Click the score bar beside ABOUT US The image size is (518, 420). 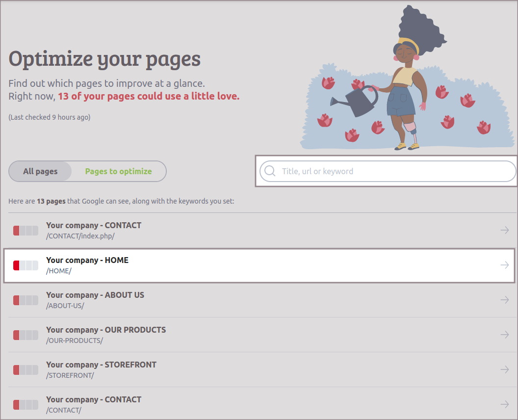click(x=26, y=300)
